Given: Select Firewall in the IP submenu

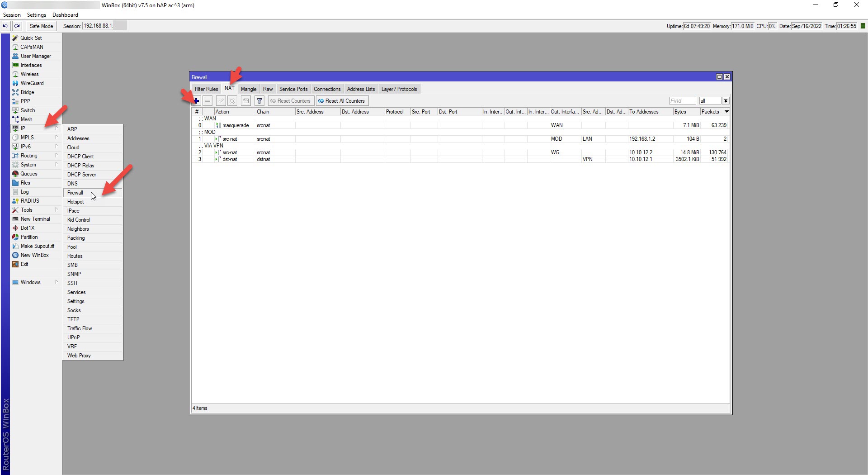Looking at the screenshot, I should (93, 193).
